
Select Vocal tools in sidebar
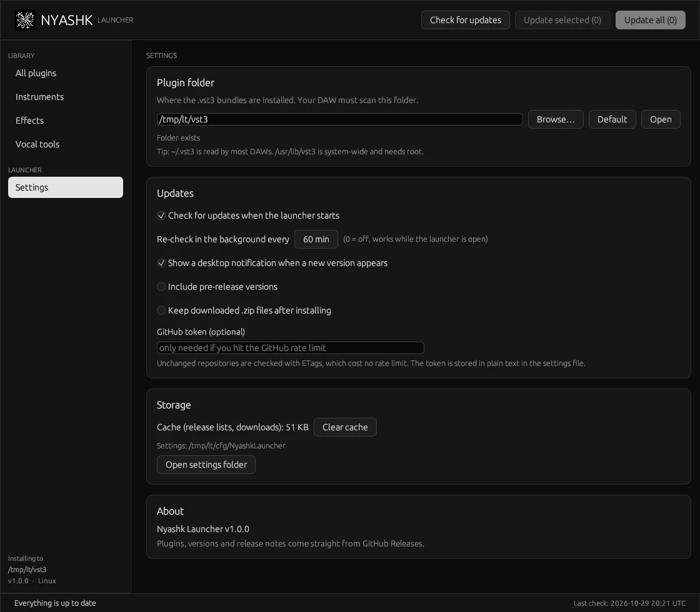click(x=65, y=144)
